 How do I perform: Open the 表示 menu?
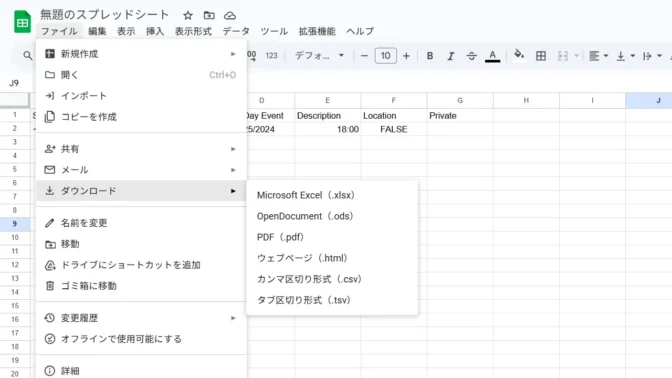tap(126, 31)
